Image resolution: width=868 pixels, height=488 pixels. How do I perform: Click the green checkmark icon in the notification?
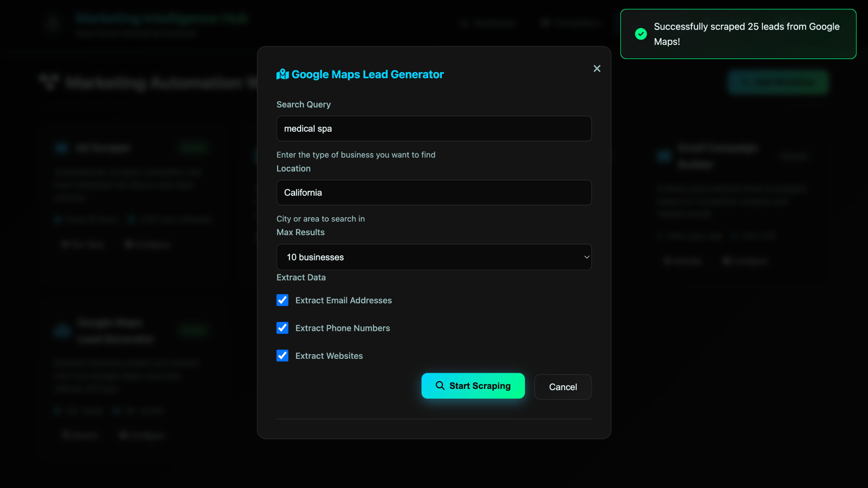click(x=641, y=34)
